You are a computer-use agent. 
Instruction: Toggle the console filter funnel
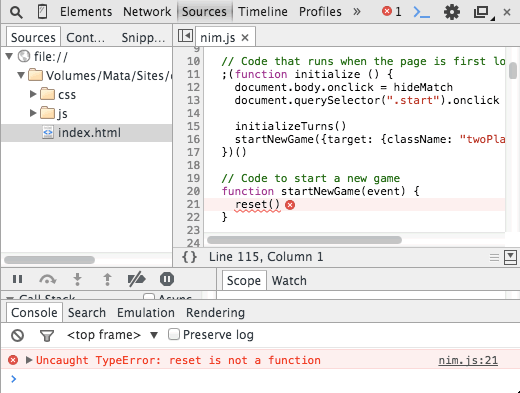[x=47, y=336]
